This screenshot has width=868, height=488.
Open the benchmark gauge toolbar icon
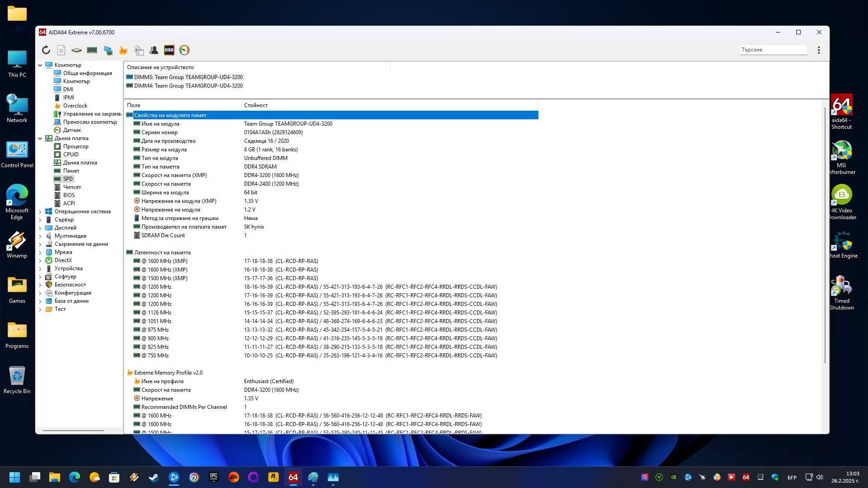tap(184, 50)
